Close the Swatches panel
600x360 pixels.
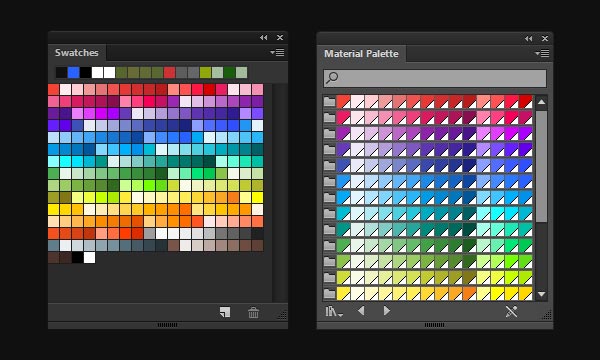280,37
